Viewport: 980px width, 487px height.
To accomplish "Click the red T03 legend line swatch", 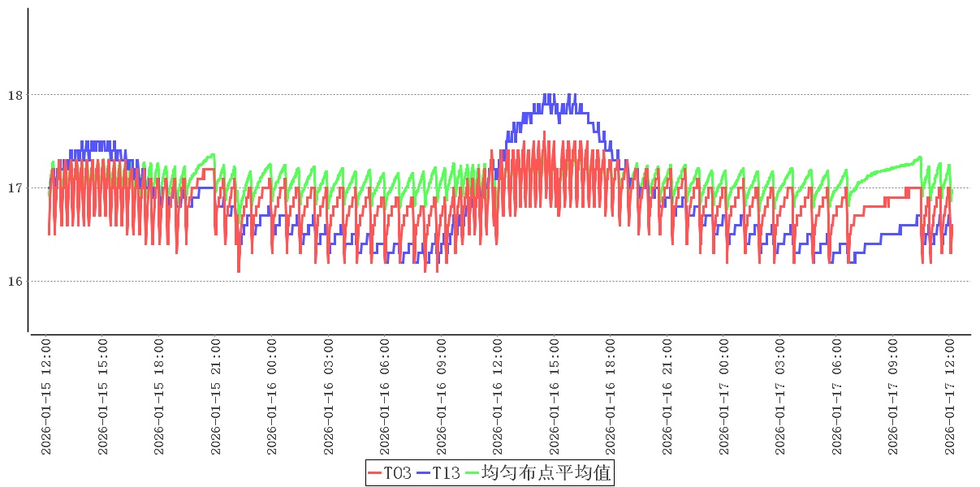I will [374, 472].
